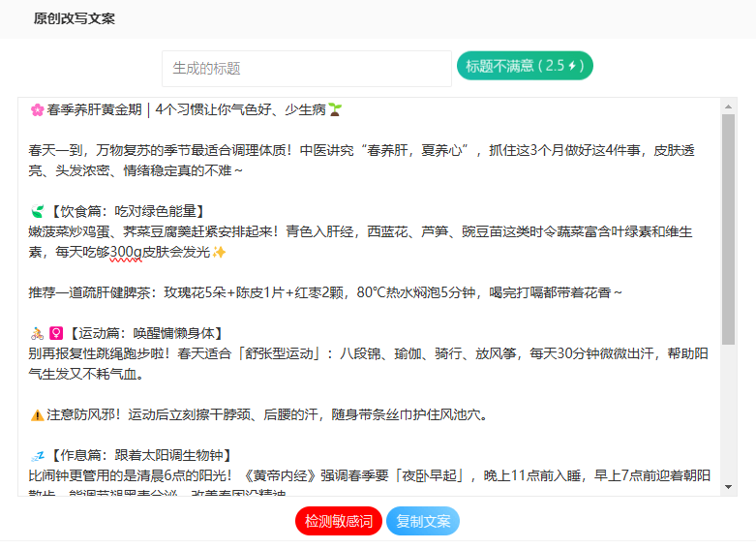Click the warning icon before 注意防风邪
This screenshot has height=549, width=756.
pyautogui.click(x=37, y=414)
